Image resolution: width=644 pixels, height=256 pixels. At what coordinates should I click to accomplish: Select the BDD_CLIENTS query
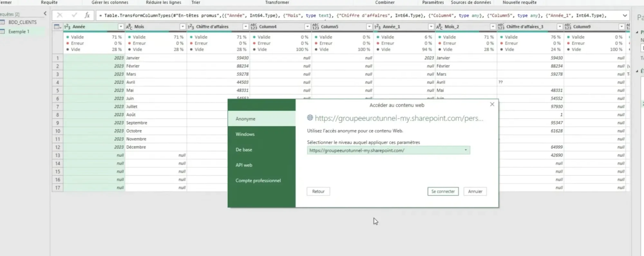click(x=22, y=22)
